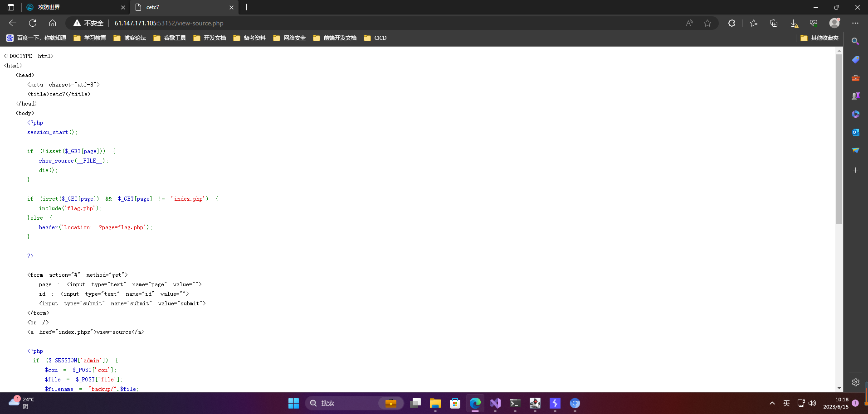868x414 pixels.
Task: Open the blue lightning-bolt app in taskbar
Action: tap(555, 403)
